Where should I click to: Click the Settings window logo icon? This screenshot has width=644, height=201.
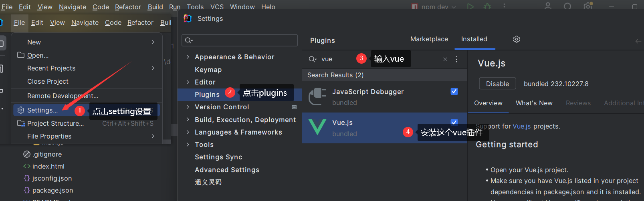188,18
